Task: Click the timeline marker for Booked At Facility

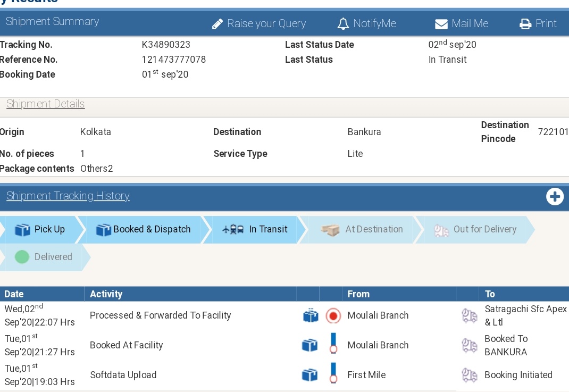Action: 333,344
